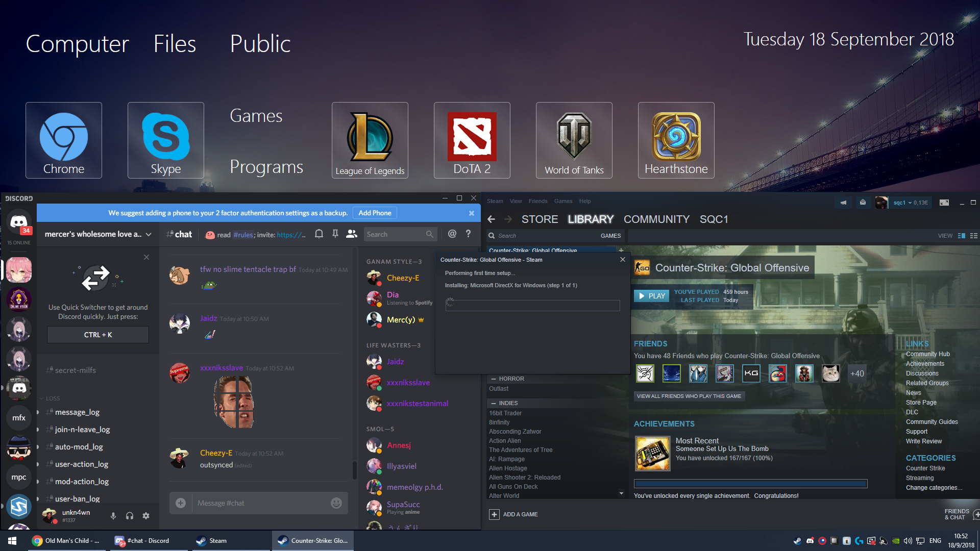
Task: Open Discord mentions (@) inbox
Action: [x=452, y=234]
